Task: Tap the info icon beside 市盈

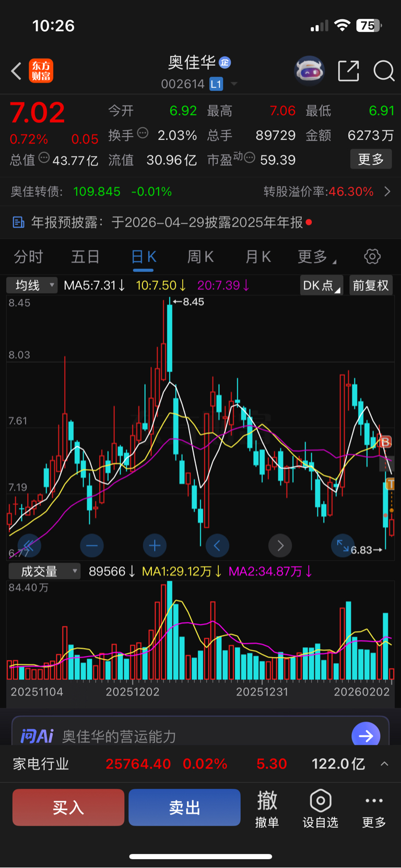Action: [249, 157]
